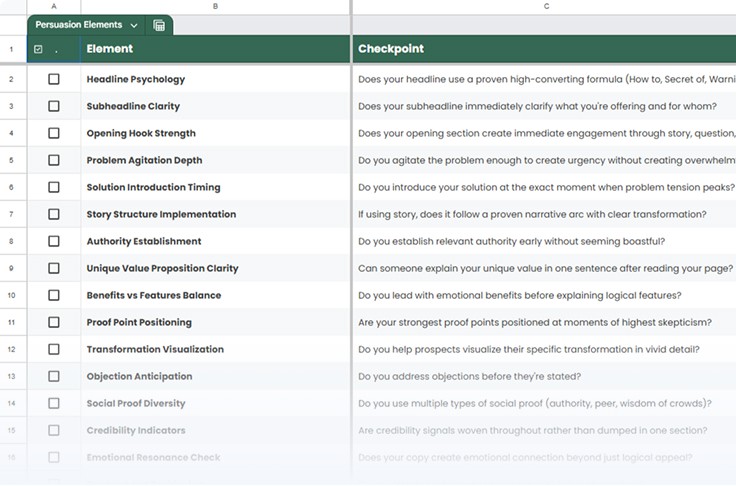Screen dimensions: 736x486
Task: Select the Checkpoint column header cell
Action: pyautogui.click(x=544, y=49)
